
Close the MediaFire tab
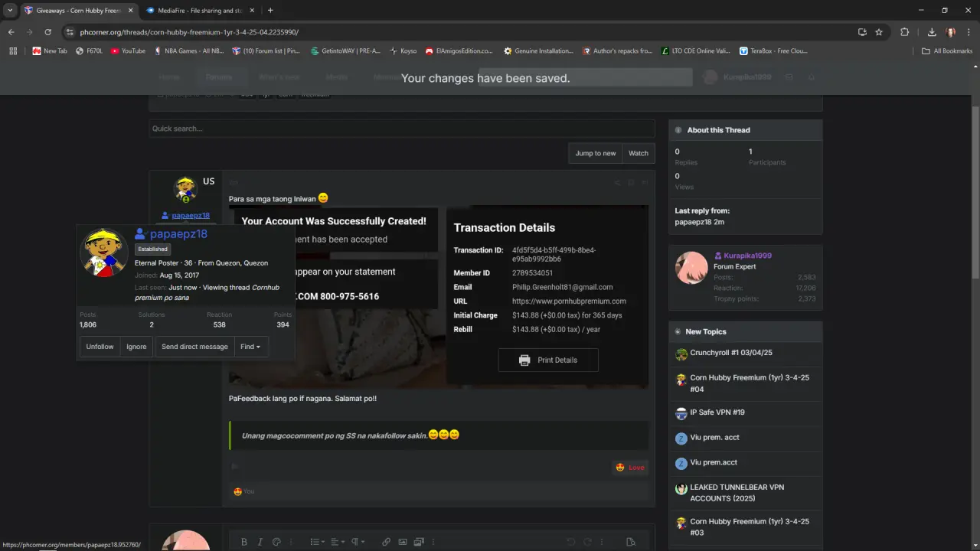(251, 11)
